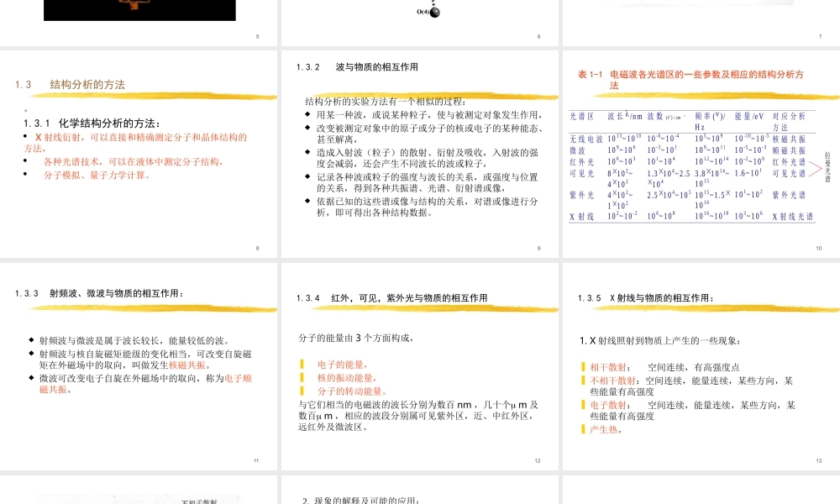The image size is (840, 504).
Task: Click the '对应分析方法' table column header
Action: pyautogui.click(x=789, y=122)
